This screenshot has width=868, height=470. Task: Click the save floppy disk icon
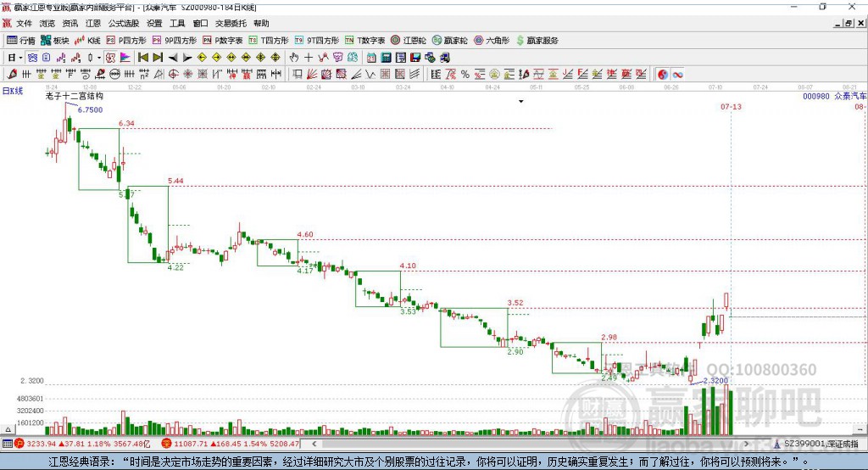(415, 58)
